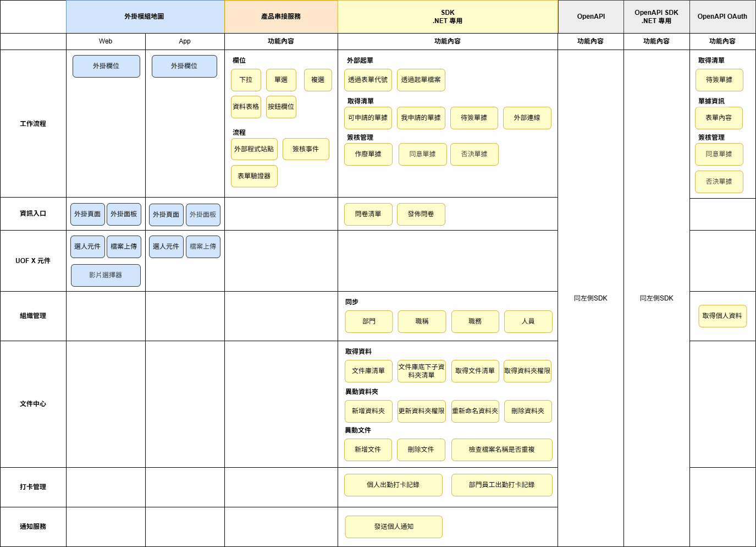Click the 簽核事件 box
This screenshot has width=756, height=547.
[x=306, y=149]
